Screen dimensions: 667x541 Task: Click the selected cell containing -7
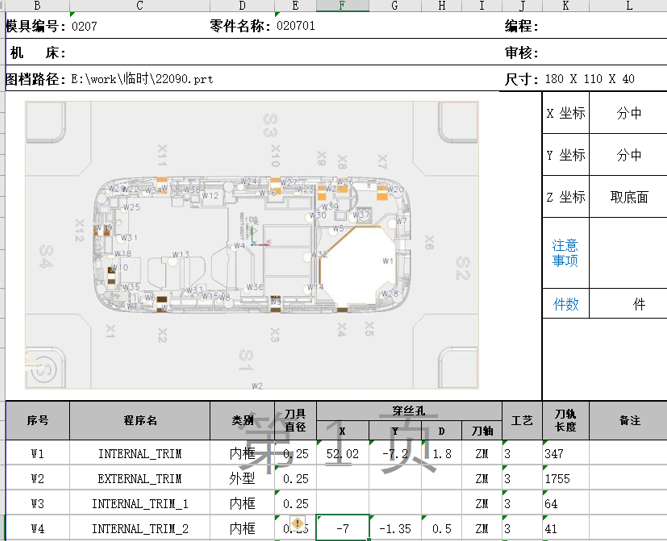[x=342, y=529]
